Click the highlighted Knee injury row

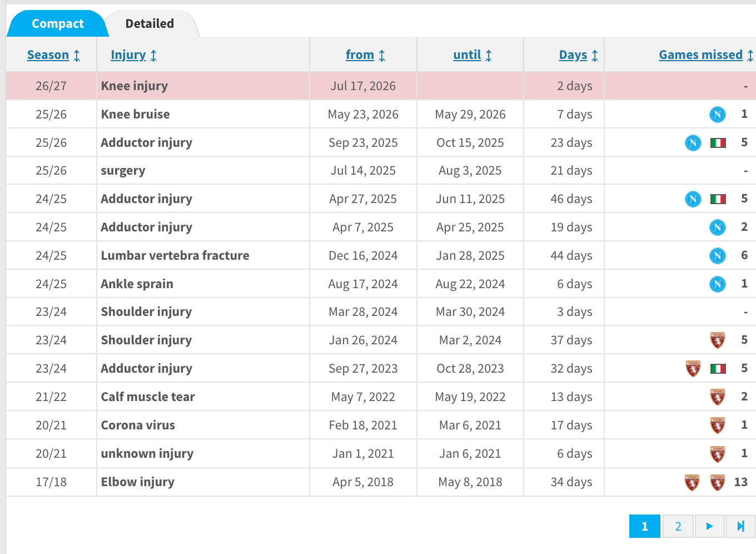tap(381, 86)
